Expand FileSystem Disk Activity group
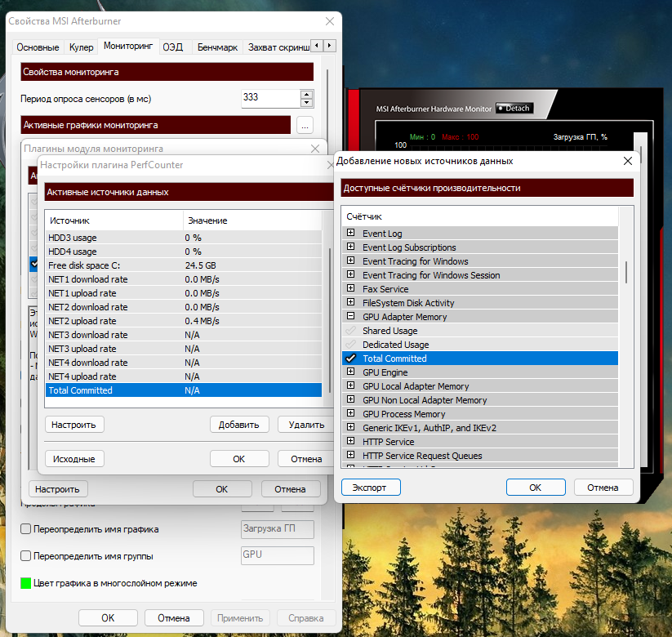Image resolution: width=672 pixels, height=637 pixels. [350, 302]
